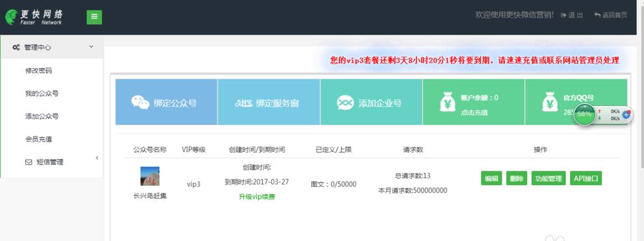Click the blue plus icon on speed widget
Screen dimensions: 644x241
[626, 115]
